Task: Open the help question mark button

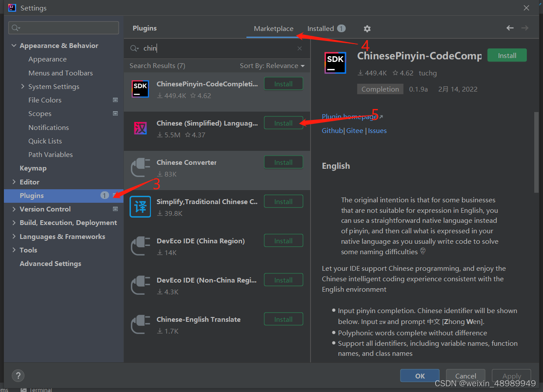Action: (x=18, y=375)
